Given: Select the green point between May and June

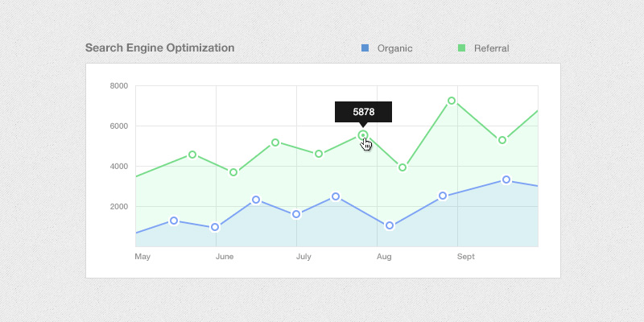Looking at the screenshot, I should [x=192, y=155].
